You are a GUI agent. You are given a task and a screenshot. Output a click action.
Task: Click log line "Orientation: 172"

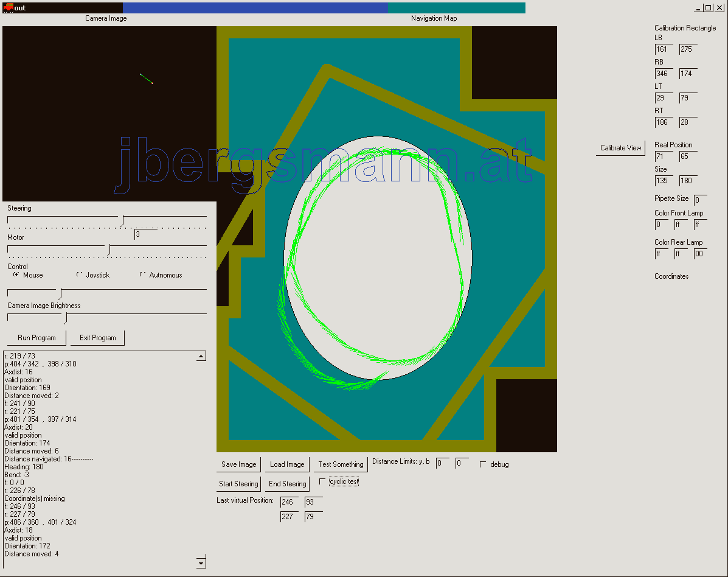click(x=27, y=546)
